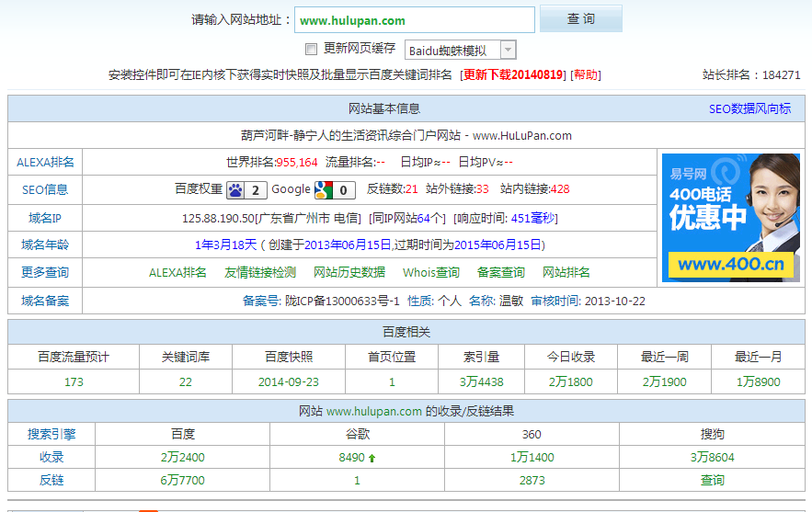The image size is (812, 512).
Task: Click the 首页位置 value 1
Action: [392, 382]
